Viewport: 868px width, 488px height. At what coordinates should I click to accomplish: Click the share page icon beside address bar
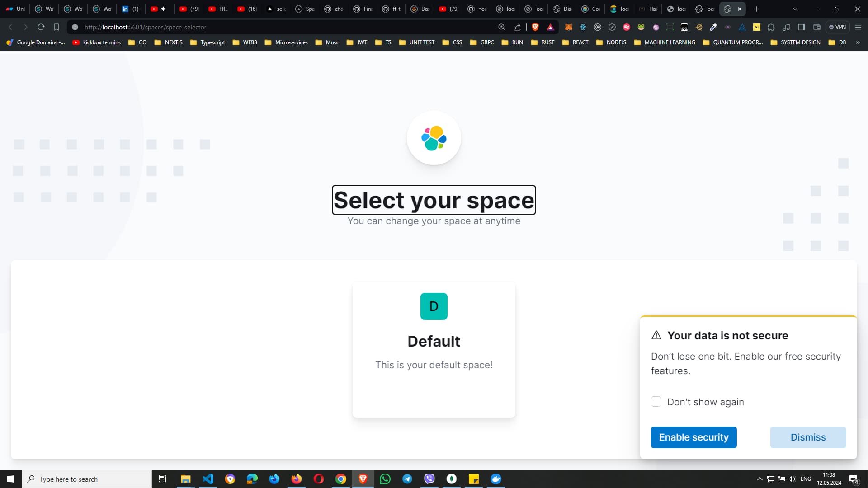tap(517, 27)
